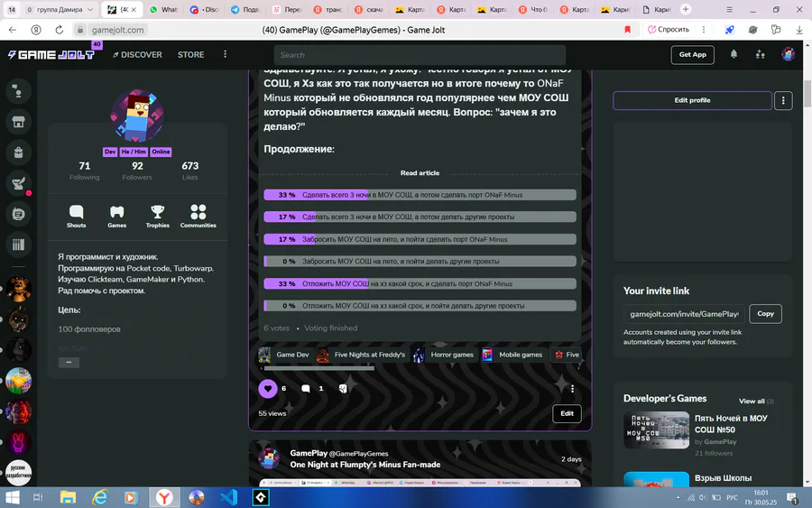Image resolution: width=812 pixels, height=508 pixels.
Task: Click the community tags horizontal scrollbar
Action: click(319, 368)
